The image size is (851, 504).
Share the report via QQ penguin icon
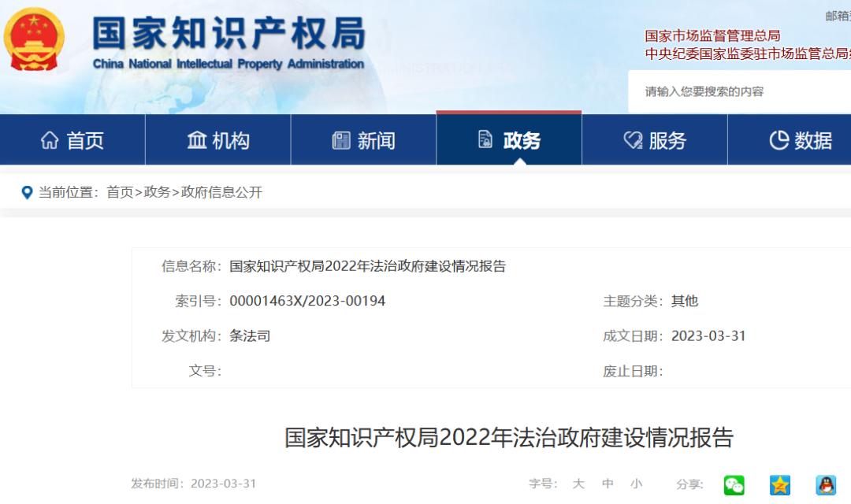825,484
